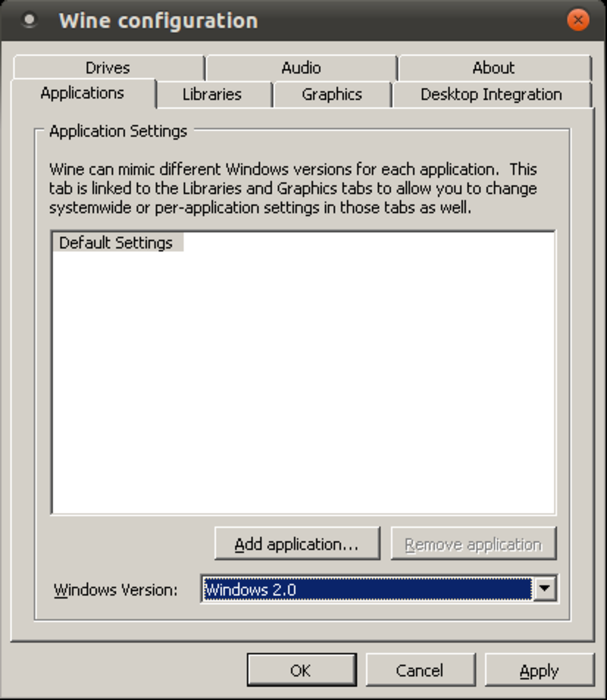This screenshot has height=700, width=607.
Task: Expand the Windows Version dropdown arrow
Action: (x=544, y=589)
